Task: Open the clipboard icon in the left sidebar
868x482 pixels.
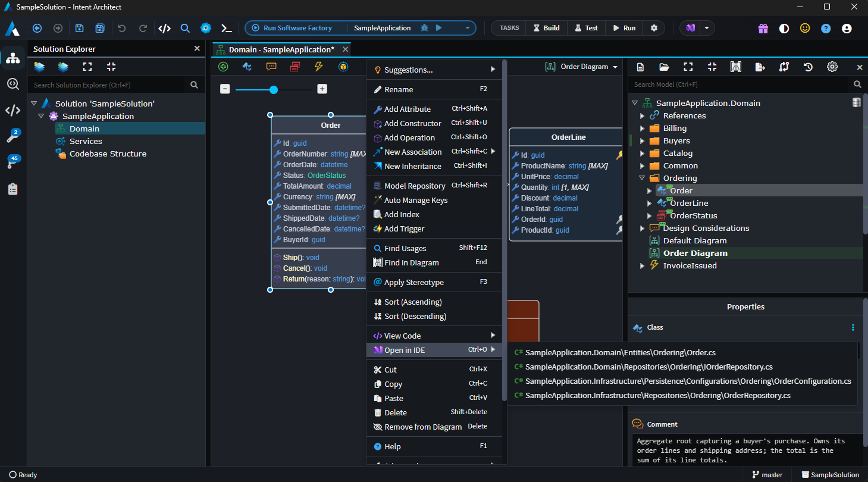Action: [x=12, y=189]
